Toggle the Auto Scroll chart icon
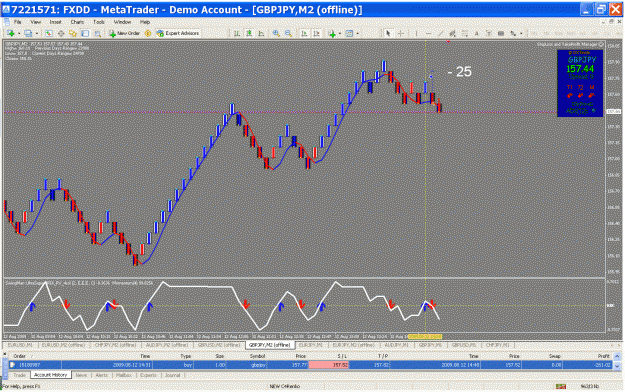This screenshot has width=625, height=392. point(304,33)
